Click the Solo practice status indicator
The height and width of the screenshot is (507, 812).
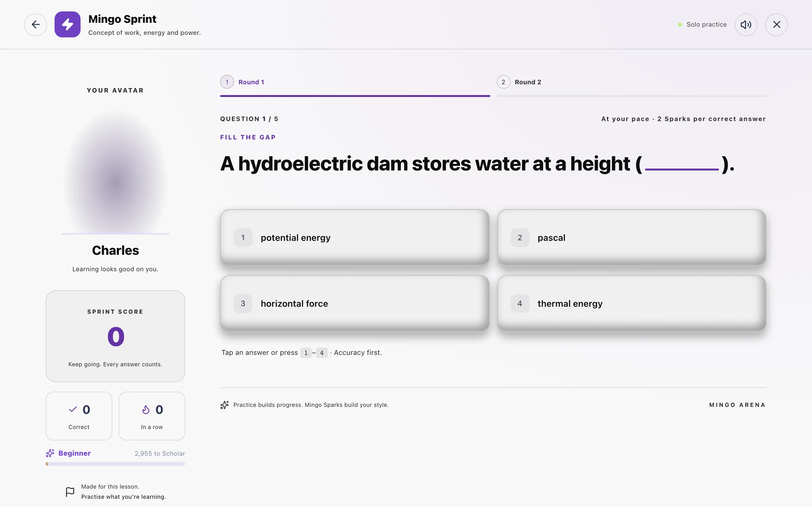click(702, 24)
